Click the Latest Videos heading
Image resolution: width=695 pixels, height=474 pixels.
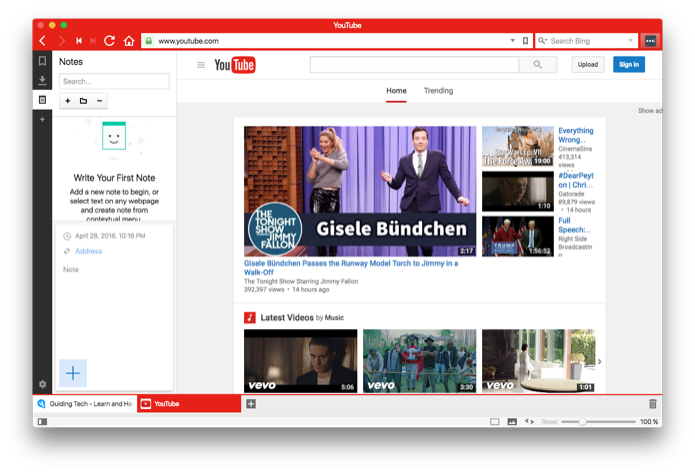coord(287,317)
